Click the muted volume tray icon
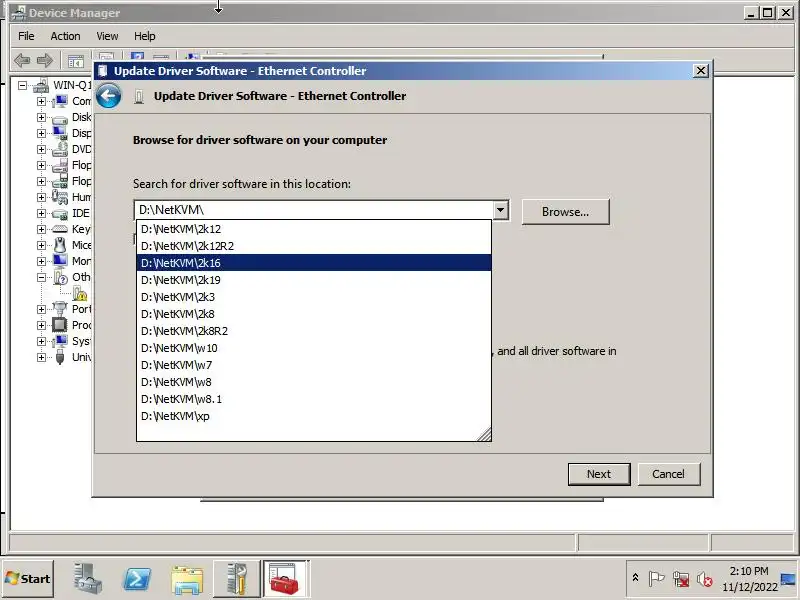This screenshot has height=600, width=800. click(704, 579)
